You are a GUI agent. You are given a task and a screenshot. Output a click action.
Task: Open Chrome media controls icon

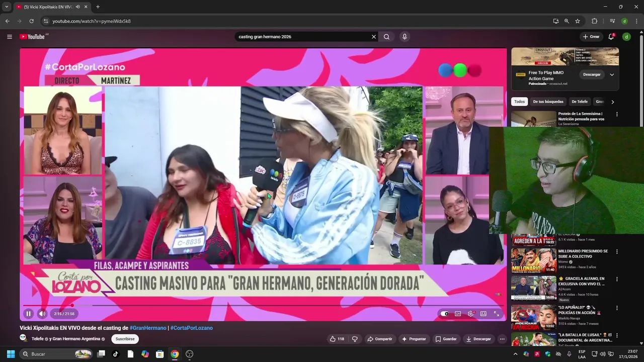[x=612, y=21]
